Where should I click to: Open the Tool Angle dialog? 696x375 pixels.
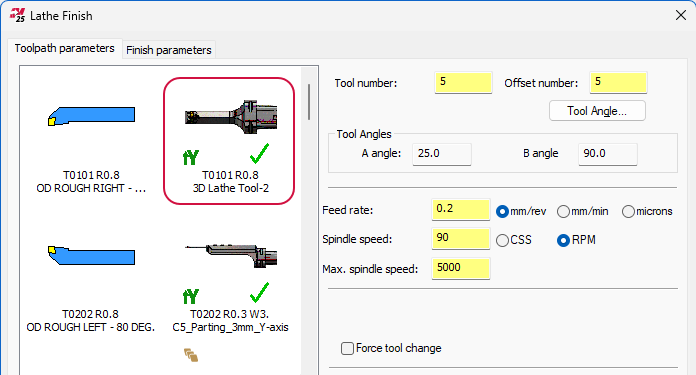pos(597,111)
